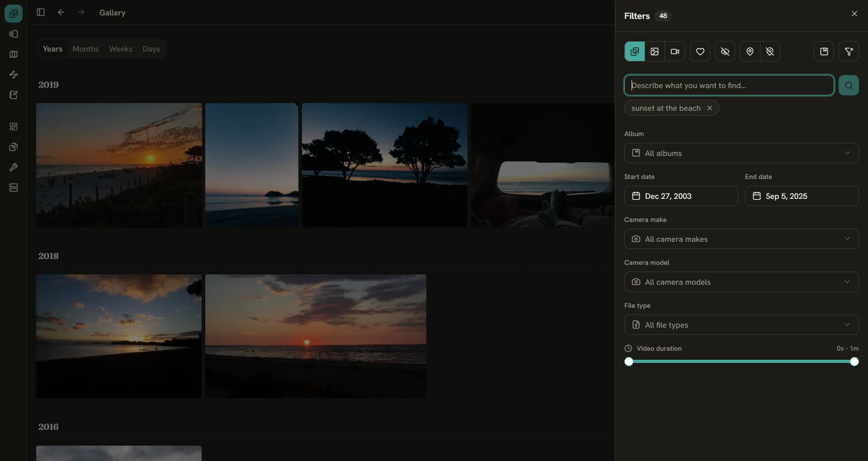This screenshot has width=868, height=461.
Task: Open the Map view from the sidebar
Action: coord(14,54)
